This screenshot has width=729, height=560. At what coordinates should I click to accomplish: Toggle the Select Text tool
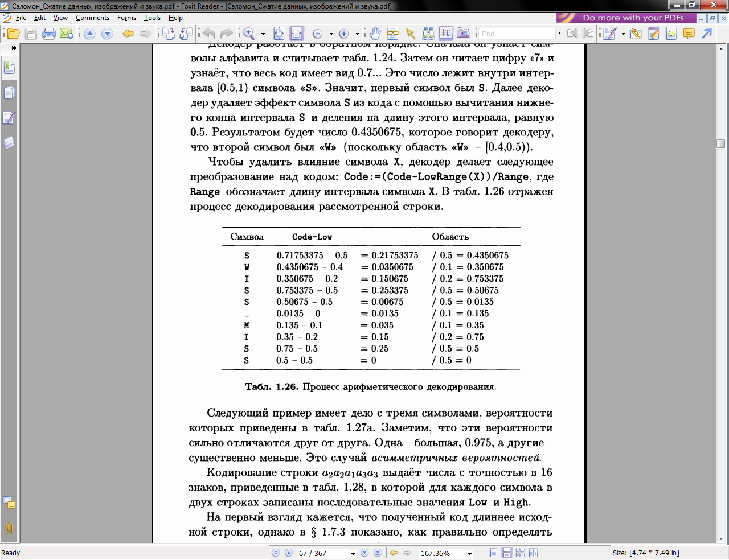tap(446, 34)
